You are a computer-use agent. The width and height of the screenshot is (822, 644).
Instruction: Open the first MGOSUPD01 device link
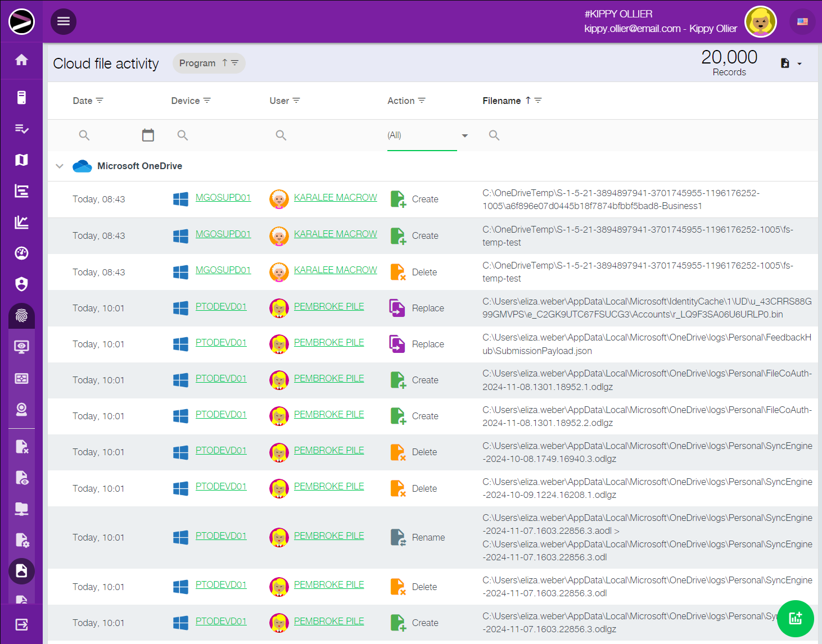pyautogui.click(x=223, y=198)
